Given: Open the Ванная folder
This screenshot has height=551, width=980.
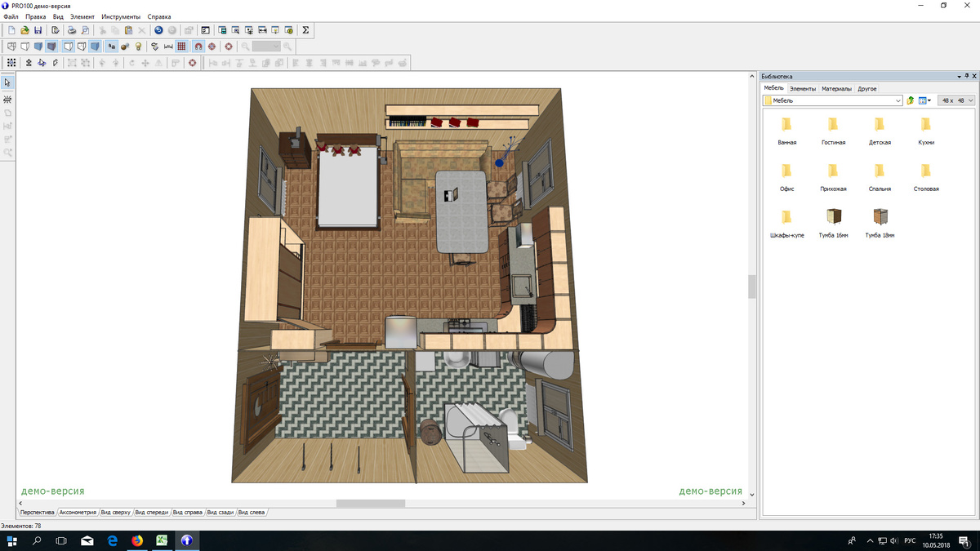Looking at the screenshot, I should pyautogui.click(x=787, y=131).
